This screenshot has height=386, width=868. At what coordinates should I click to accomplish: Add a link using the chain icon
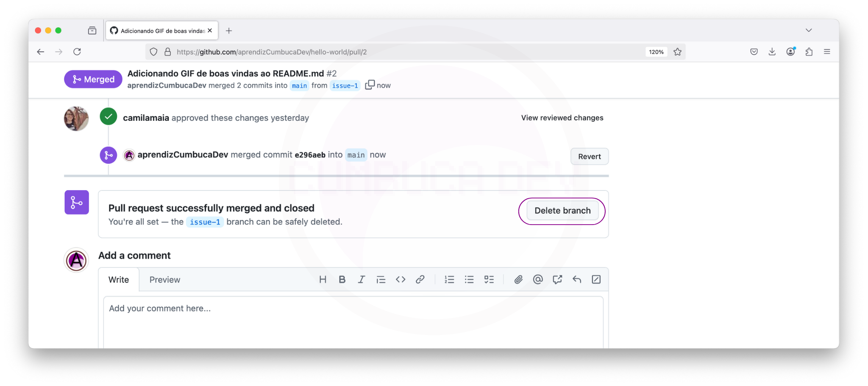pyautogui.click(x=420, y=280)
